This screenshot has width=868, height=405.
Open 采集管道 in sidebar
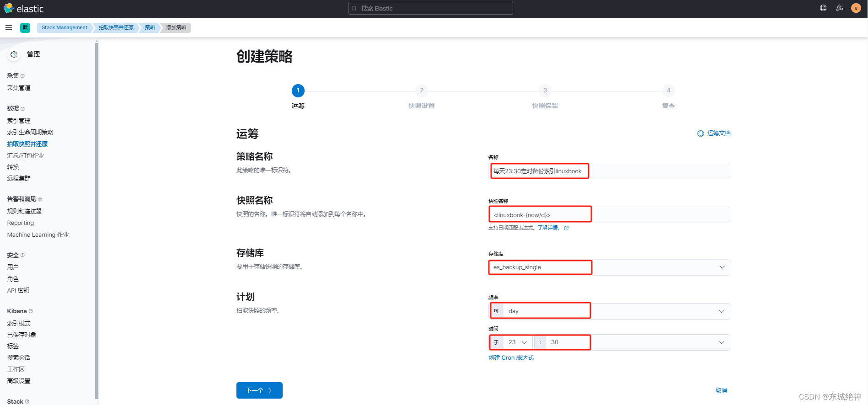pos(19,88)
